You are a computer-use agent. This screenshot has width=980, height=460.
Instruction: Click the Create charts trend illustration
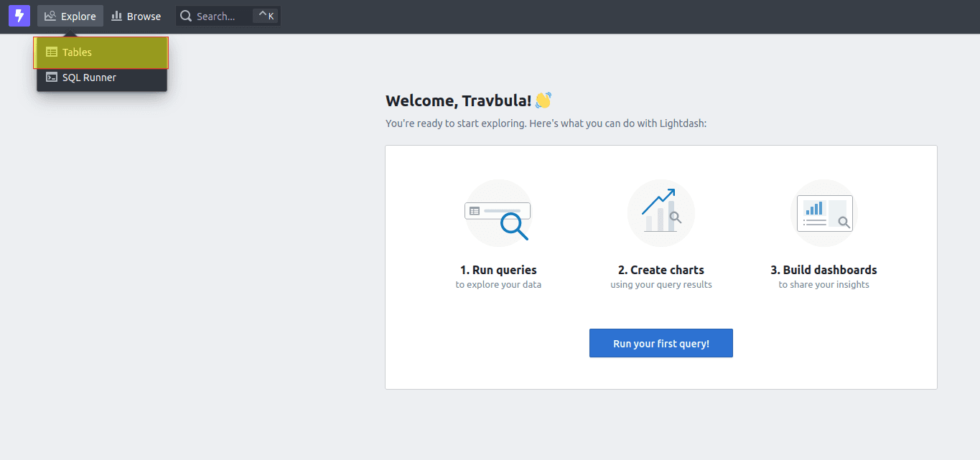point(661,213)
